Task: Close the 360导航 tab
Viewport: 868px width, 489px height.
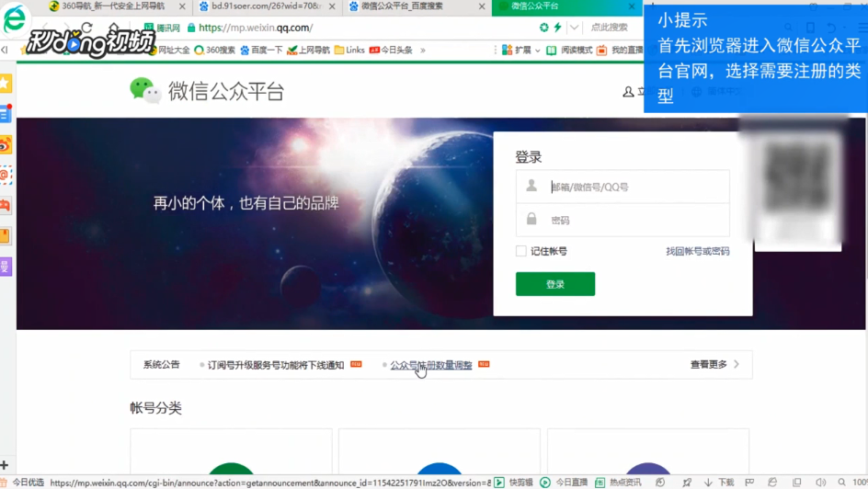Action: (x=182, y=6)
